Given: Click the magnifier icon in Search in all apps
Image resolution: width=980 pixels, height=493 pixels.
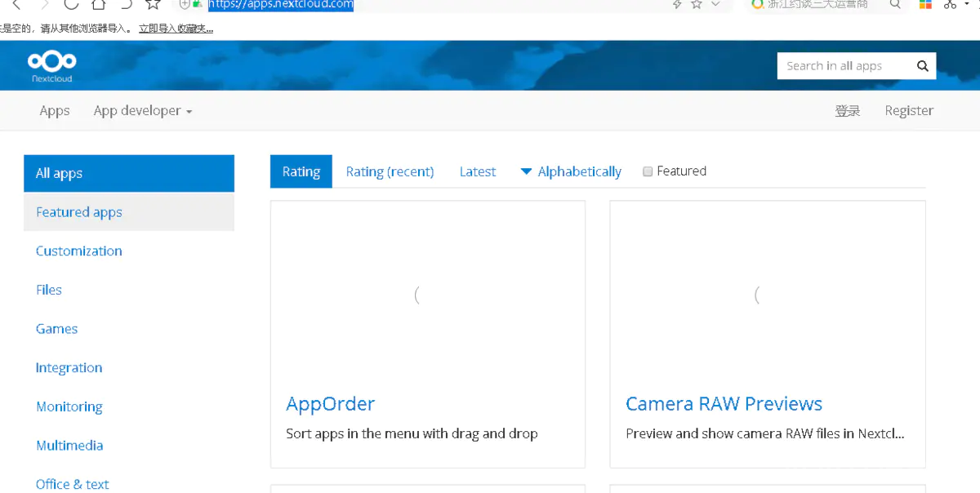Looking at the screenshot, I should tap(923, 66).
